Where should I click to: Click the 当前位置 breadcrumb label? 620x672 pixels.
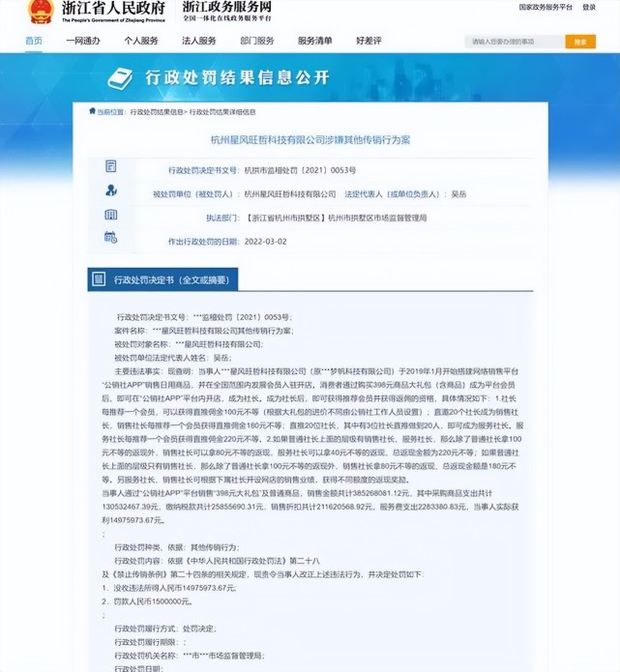(110, 112)
